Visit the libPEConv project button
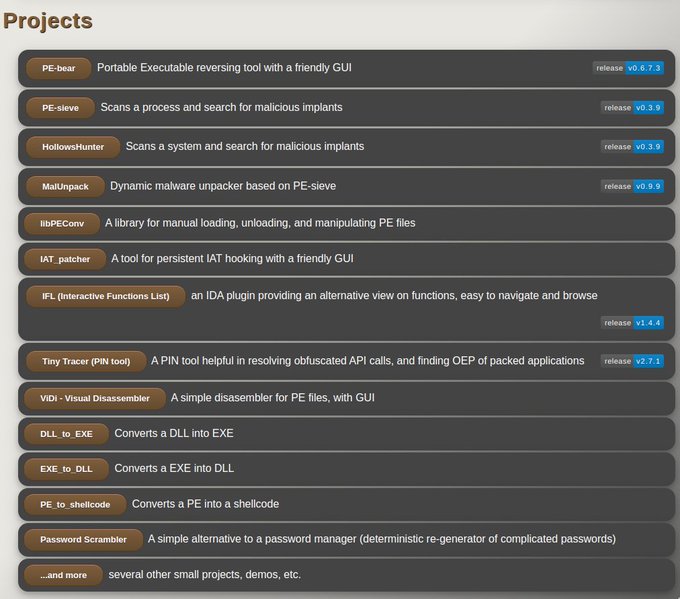This screenshot has width=680, height=599. [62, 223]
